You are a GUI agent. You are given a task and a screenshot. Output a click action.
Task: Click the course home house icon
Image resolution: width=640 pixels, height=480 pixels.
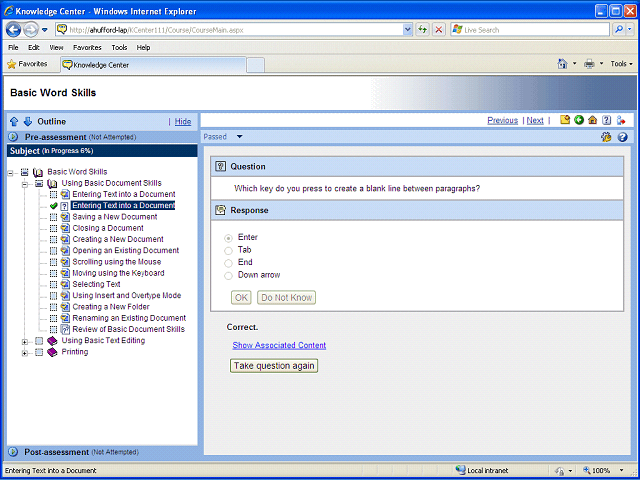(x=593, y=120)
